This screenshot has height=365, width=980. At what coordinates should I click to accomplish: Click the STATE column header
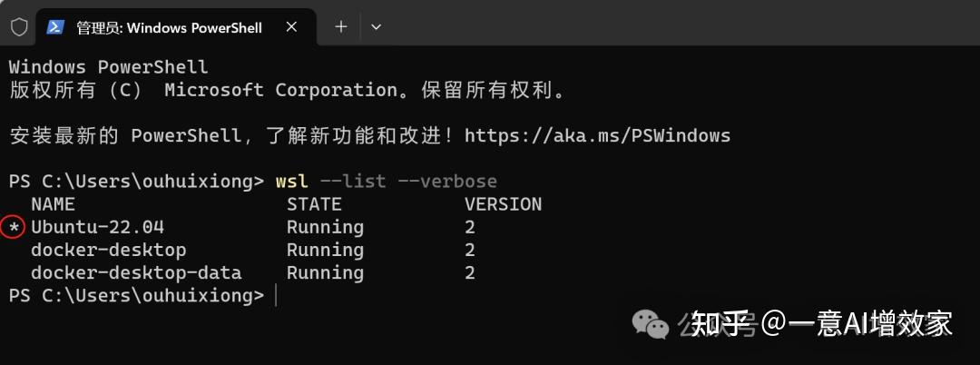[314, 204]
